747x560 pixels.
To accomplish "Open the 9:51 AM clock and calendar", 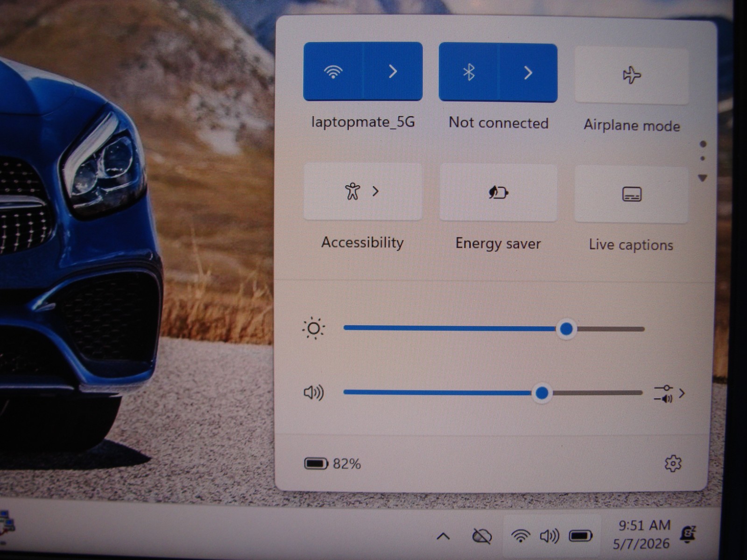I will tap(643, 534).
